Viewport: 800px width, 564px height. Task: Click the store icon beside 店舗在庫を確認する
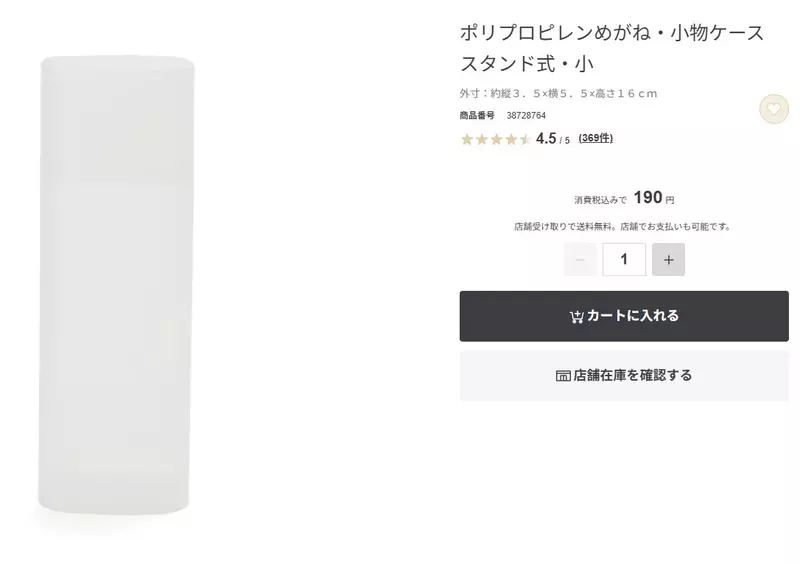tap(563, 376)
